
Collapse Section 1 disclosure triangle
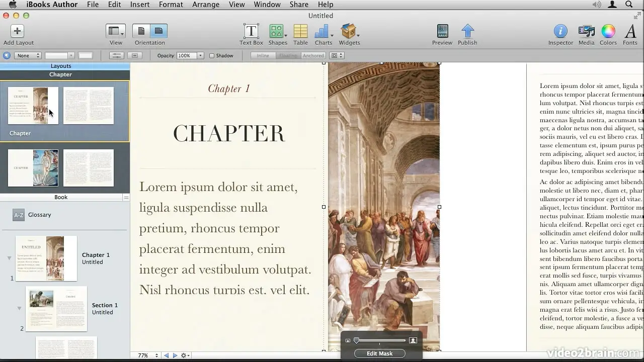click(x=19, y=308)
